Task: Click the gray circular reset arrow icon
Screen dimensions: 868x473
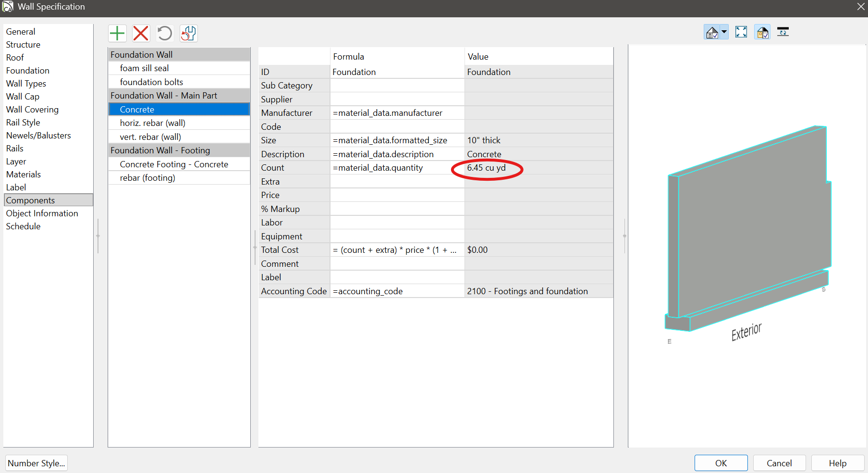Action: coord(164,33)
